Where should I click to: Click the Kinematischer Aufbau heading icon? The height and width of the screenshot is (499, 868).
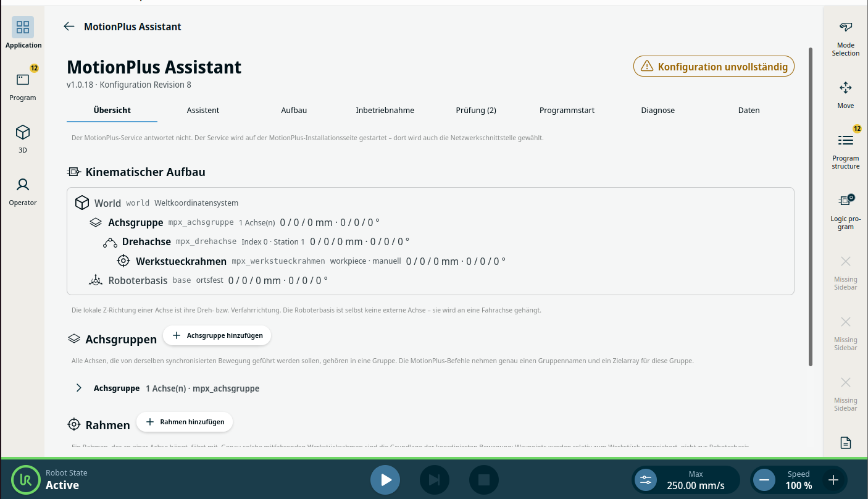(x=74, y=172)
